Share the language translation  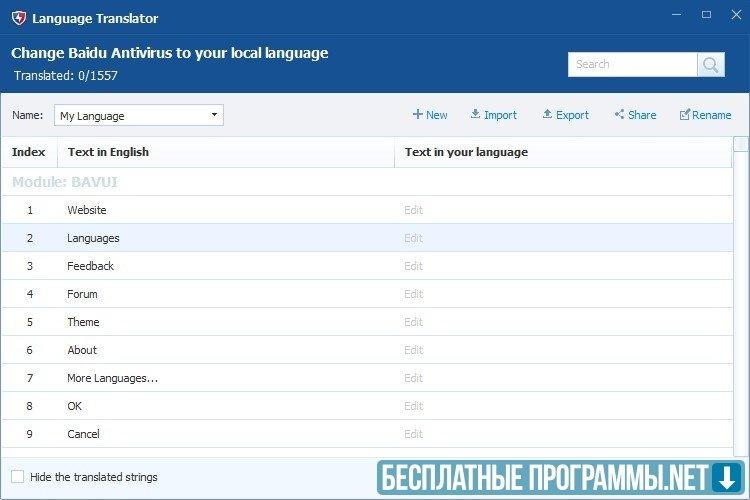point(635,115)
